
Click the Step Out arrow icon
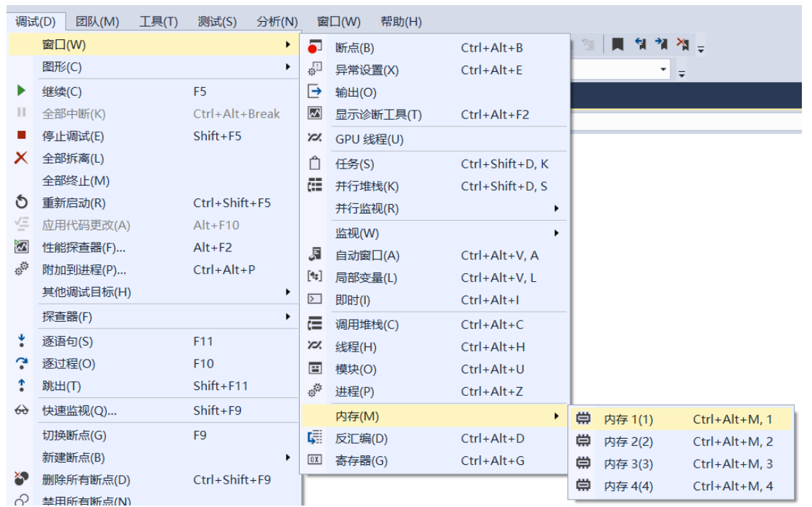[21, 385]
